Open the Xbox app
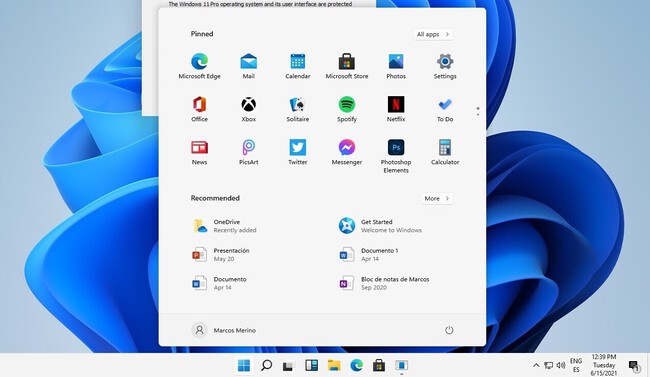This screenshot has height=377, width=650. point(248,109)
